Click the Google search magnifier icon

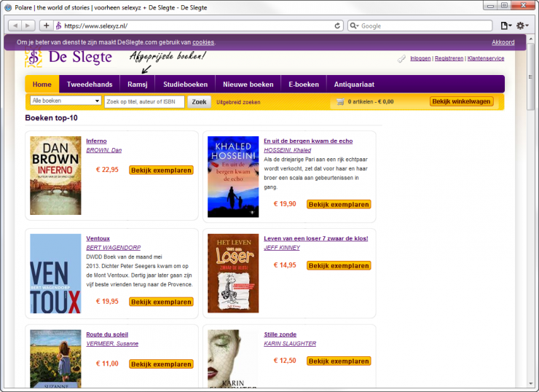coord(354,26)
